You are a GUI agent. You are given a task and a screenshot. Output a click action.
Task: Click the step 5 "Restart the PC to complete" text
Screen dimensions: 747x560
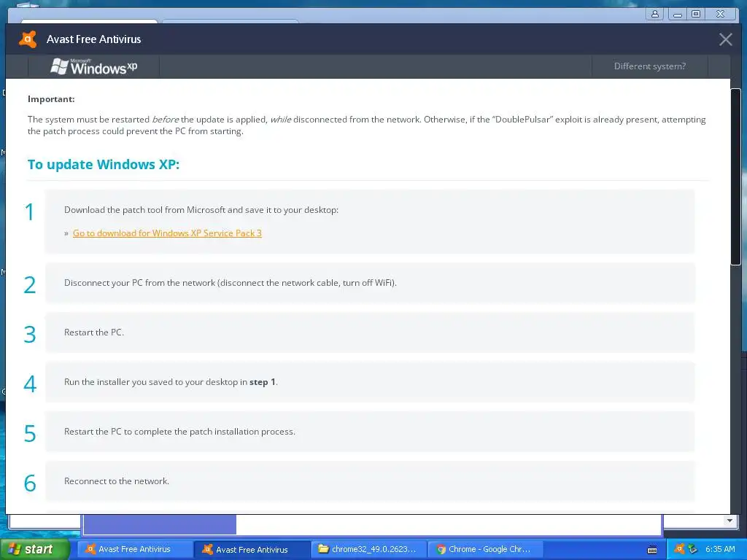coord(179,432)
